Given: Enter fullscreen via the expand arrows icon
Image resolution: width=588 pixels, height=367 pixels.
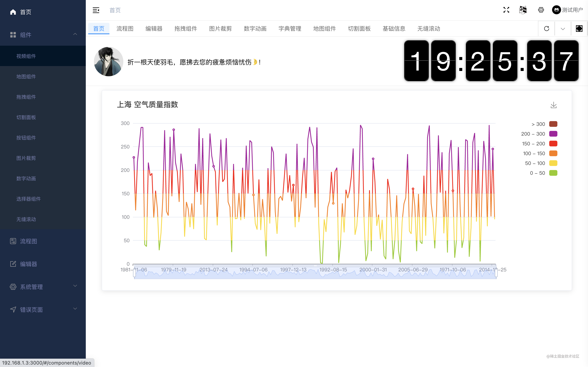Looking at the screenshot, I should coord(506,10).
